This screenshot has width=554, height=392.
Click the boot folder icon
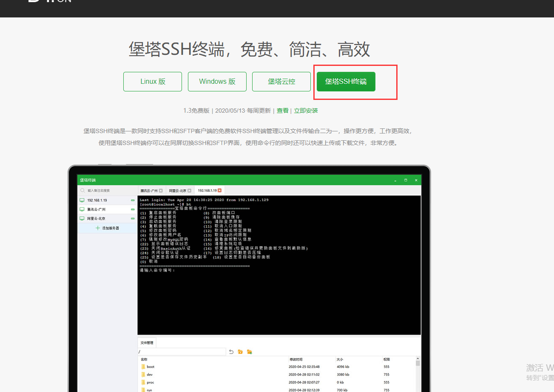pyautogui.click(x=143, y=366)
